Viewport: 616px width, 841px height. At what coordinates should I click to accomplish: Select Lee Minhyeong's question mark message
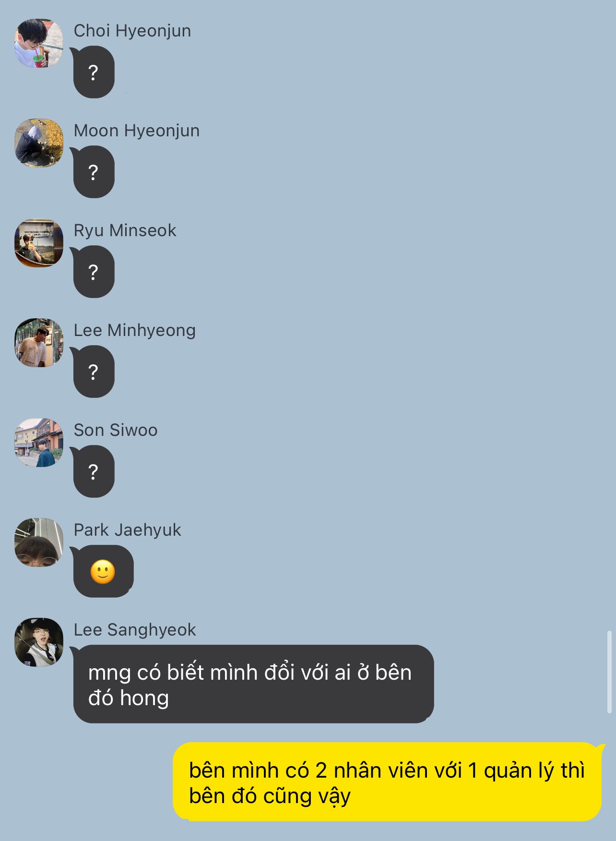click(94, 372)
